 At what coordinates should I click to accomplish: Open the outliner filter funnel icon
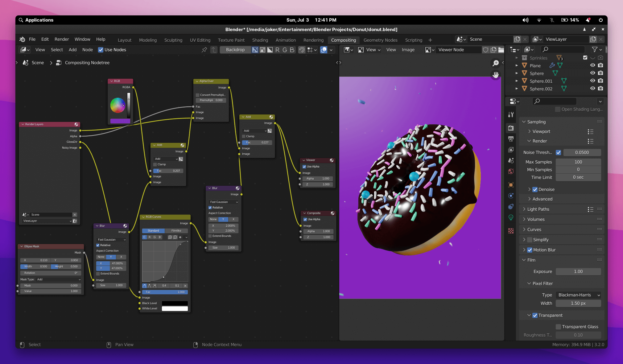(595, 49)
